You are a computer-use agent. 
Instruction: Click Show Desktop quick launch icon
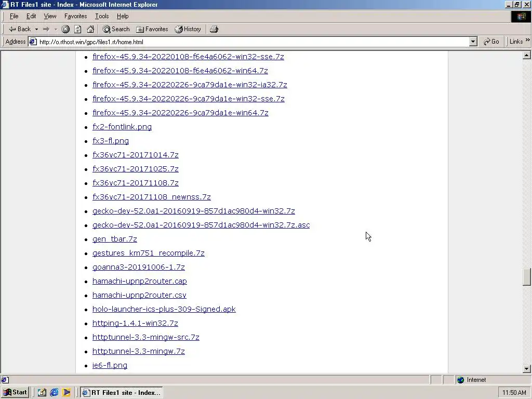pyautogui.click(x=42, y=393)
